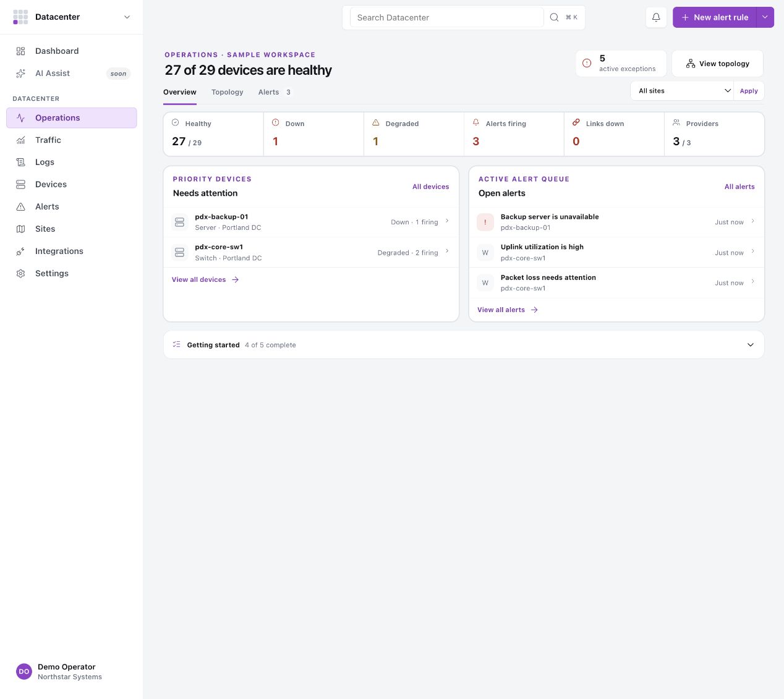Screen dimensions: 784x699
Task: Click the Providers people icon
Action: 676,123
